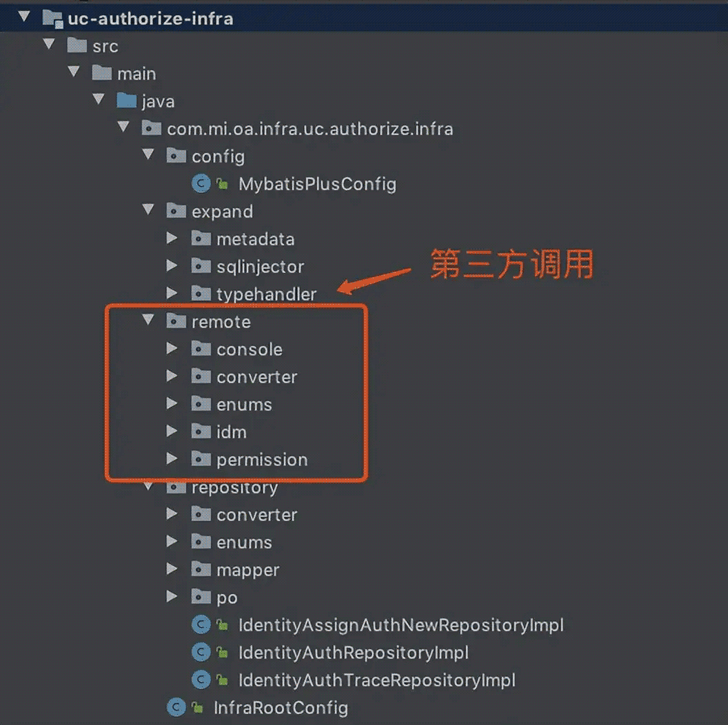Expand the permission package arrow
This screenshot has height=725, width=728.
(172, 458)
